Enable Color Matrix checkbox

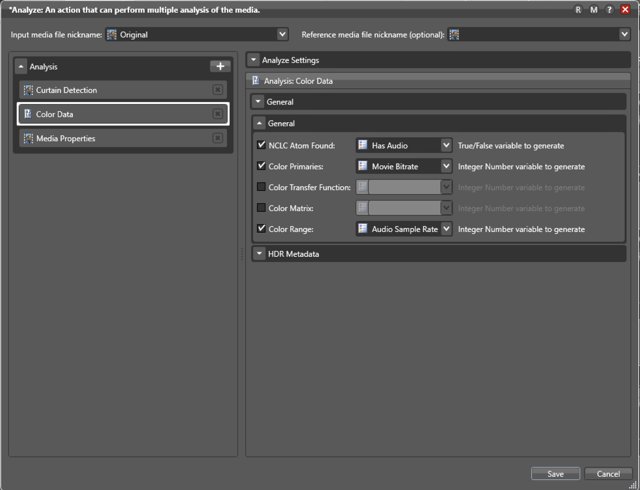point(261,207)
